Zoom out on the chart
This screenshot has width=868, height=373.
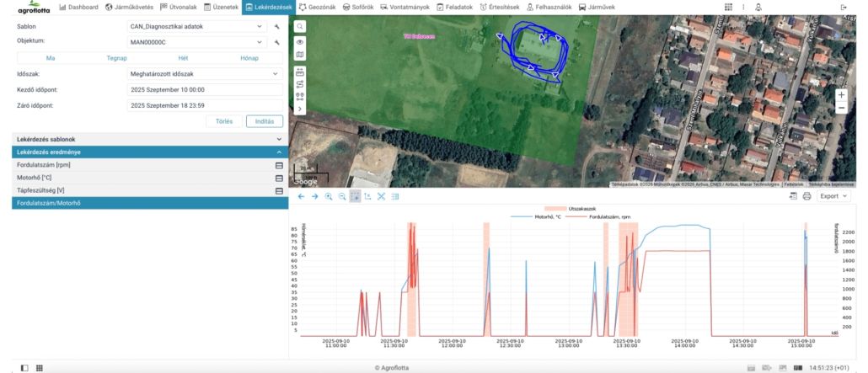click(x=342, y=196)
